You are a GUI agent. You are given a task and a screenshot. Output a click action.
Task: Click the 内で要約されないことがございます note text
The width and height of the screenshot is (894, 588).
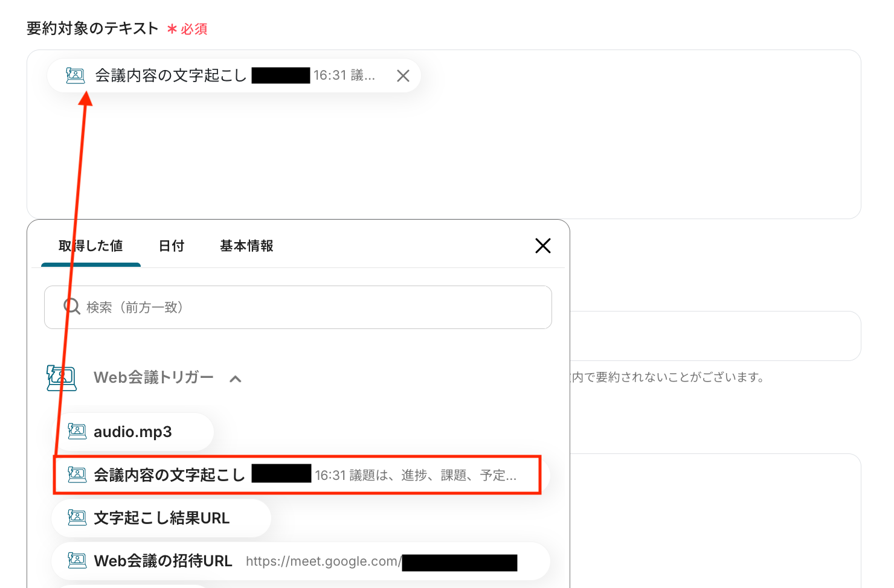667,377
